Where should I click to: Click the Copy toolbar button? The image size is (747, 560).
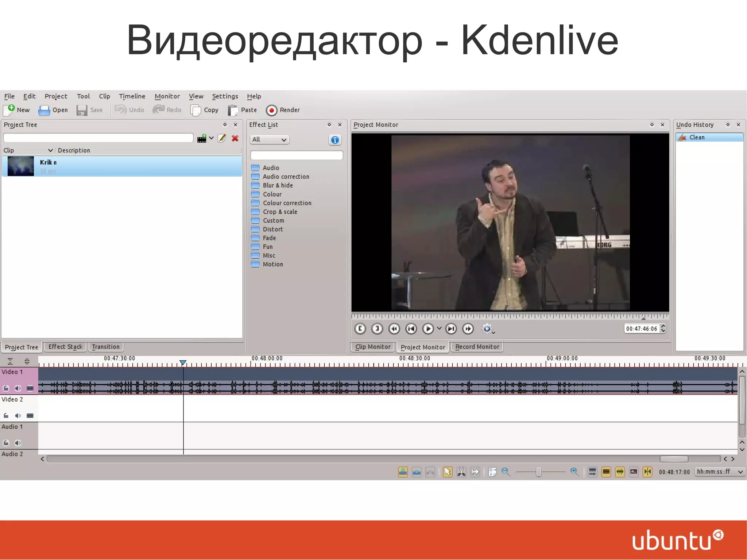point(204,110)
